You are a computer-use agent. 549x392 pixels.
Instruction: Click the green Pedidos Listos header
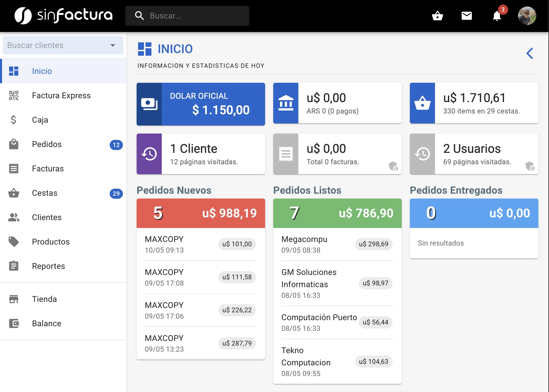click(x=337, y=213)
